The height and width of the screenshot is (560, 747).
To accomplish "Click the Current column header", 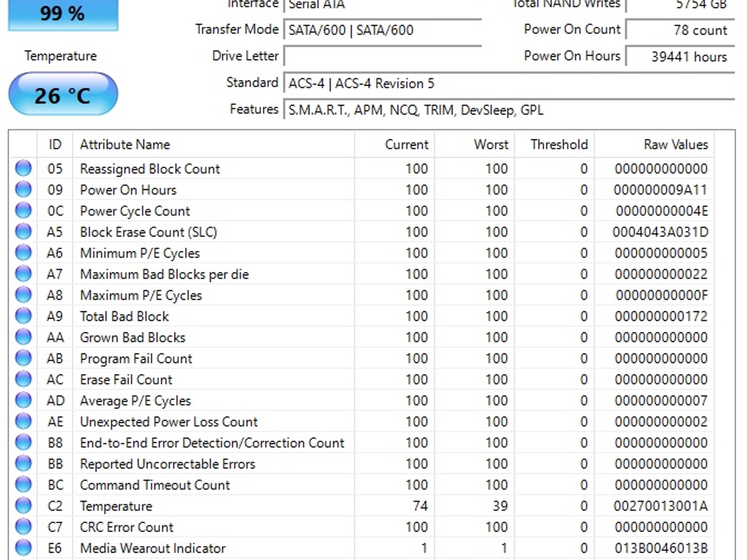I will point(395,145).
